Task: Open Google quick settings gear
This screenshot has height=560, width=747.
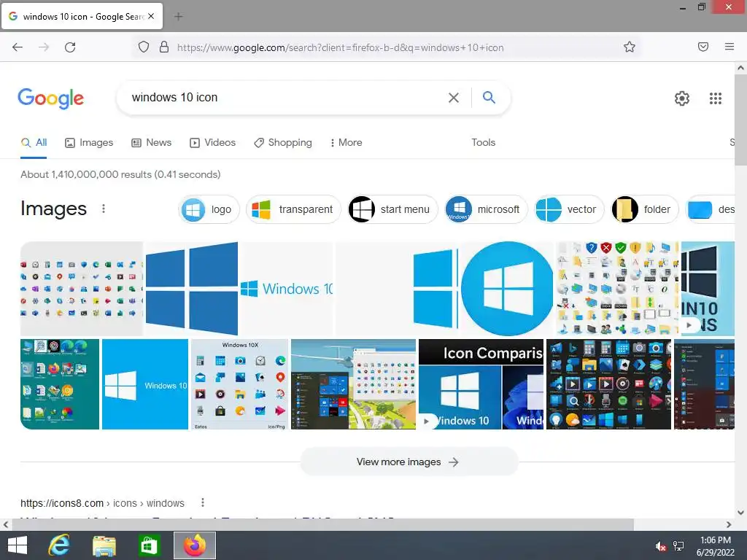Action: click(x=682, y=98)
